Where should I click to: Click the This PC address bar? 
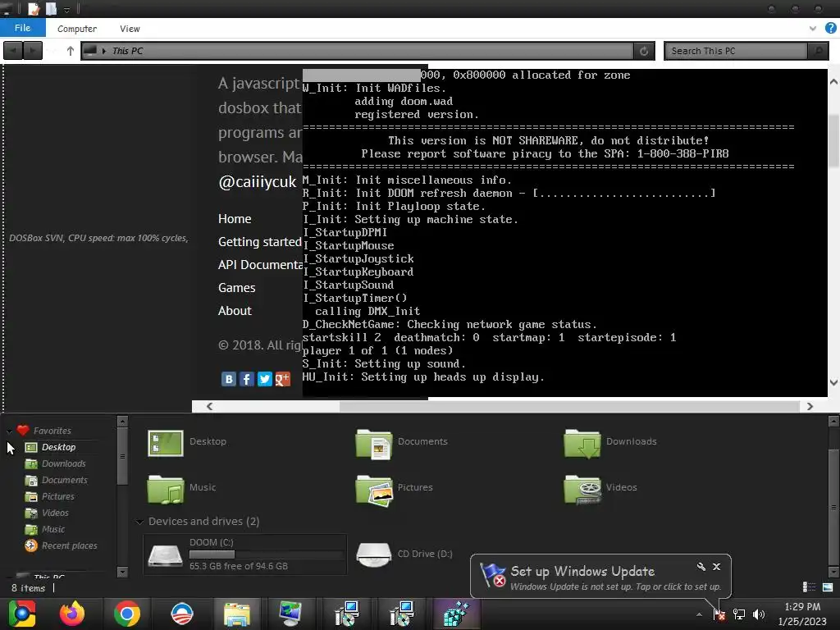(x=357, y=51)
